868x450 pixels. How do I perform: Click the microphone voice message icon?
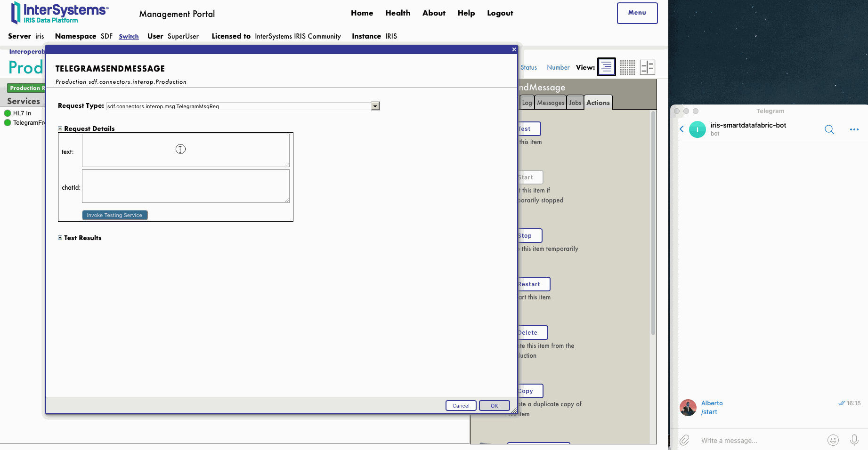tap(854, 440)
